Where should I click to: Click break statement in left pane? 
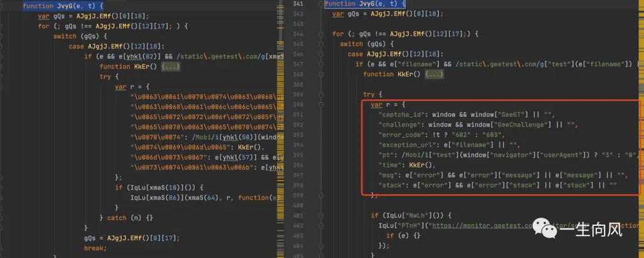[95, 248]
